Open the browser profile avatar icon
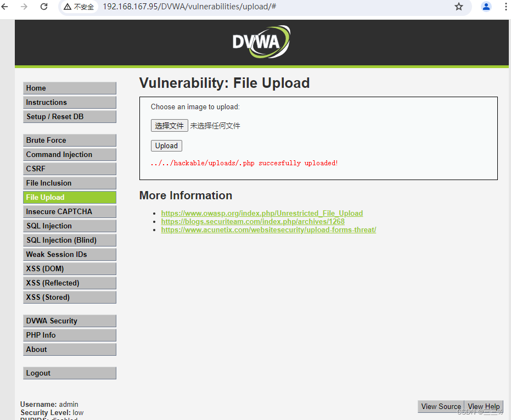The width and height of the screenshot is (511, 420). (486, 7)
